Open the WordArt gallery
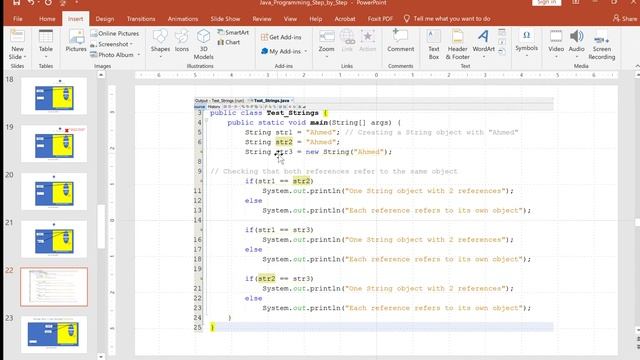Viewport: 640px width, 360px height. [x=484, y=44]
